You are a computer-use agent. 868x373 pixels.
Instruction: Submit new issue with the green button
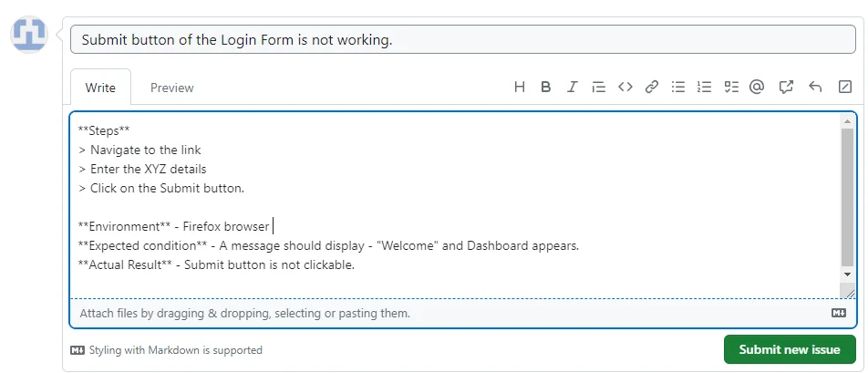[790, 349]
